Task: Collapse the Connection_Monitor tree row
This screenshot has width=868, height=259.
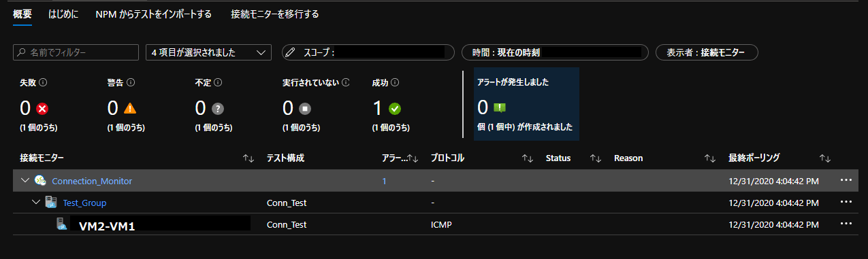Action: coord(25,181)
